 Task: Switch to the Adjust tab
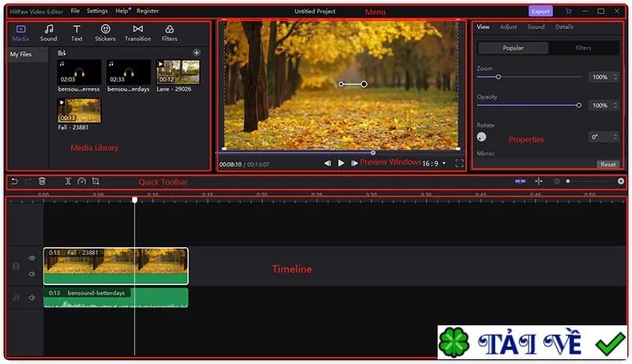(508, 27)
